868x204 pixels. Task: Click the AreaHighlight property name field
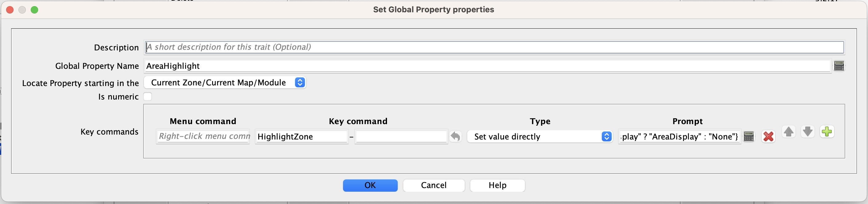(487, 66)
